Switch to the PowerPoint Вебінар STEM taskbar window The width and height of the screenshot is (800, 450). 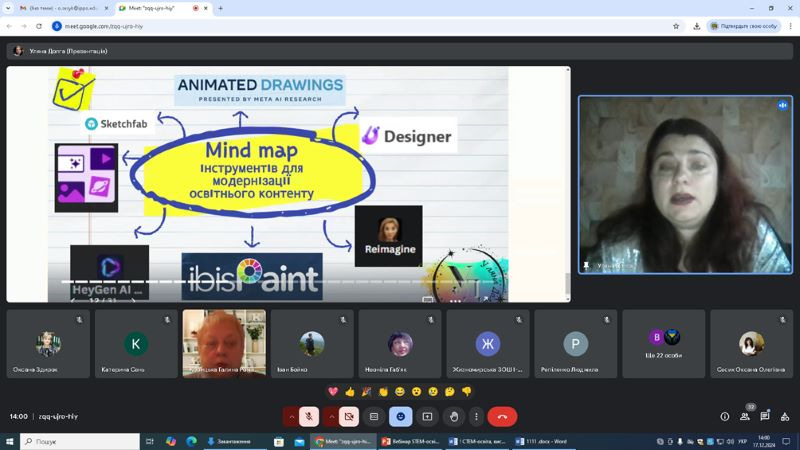coord(411,441)
